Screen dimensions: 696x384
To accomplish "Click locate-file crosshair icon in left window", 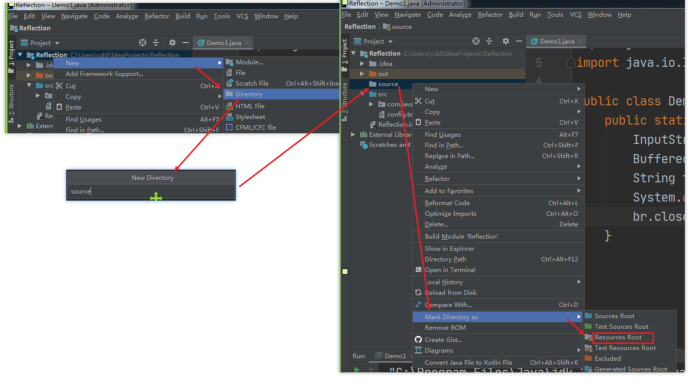I will (142, 43).
